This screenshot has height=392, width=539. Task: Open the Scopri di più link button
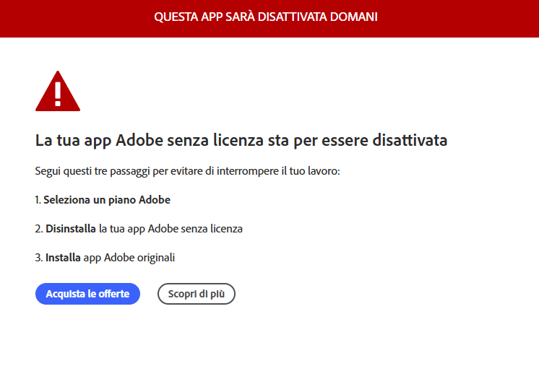[196, 294]
